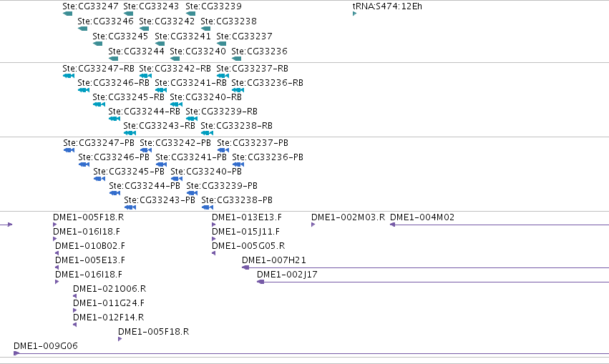Select the Ste:CG33237-PB label
This screenshot has height=364, width=609.
253,143
